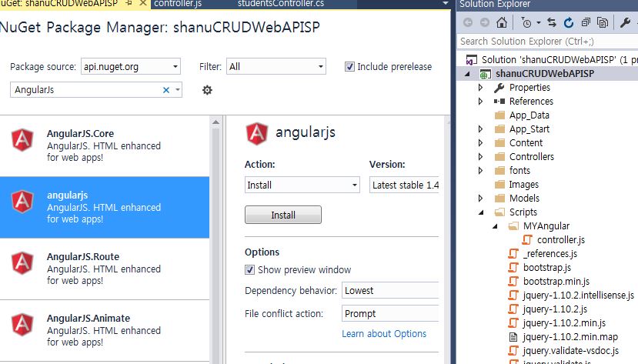Click the Pending Changes Filter clock icon
The image size is (638, 364).
click(526, 22)
